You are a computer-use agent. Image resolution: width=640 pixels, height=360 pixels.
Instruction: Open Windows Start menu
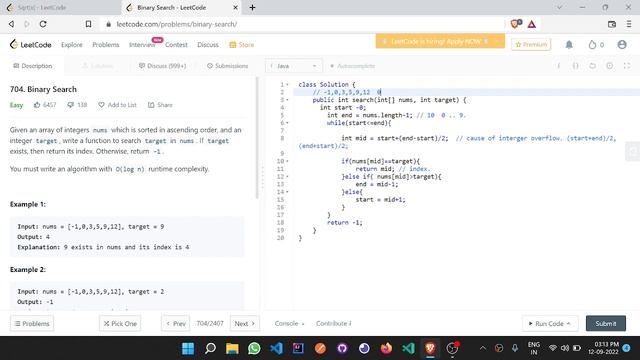coord(188,348)
